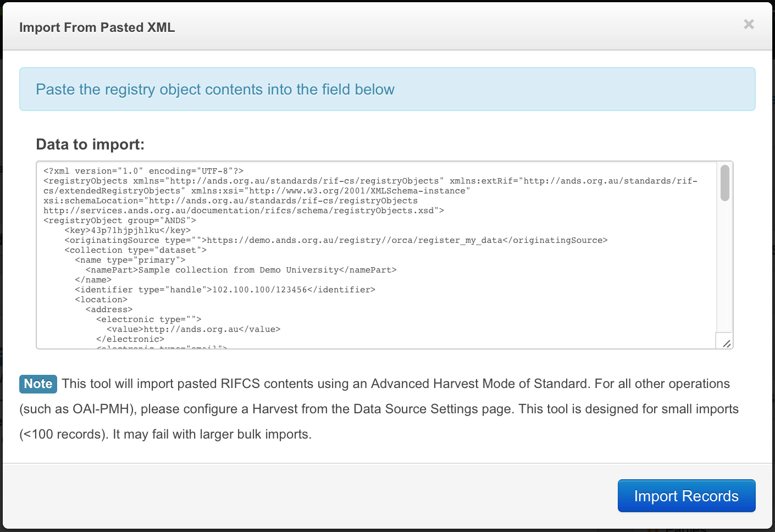Place cursor on the location tag line
This screenshot has height=532, width=775.
[x=101, y=300]
